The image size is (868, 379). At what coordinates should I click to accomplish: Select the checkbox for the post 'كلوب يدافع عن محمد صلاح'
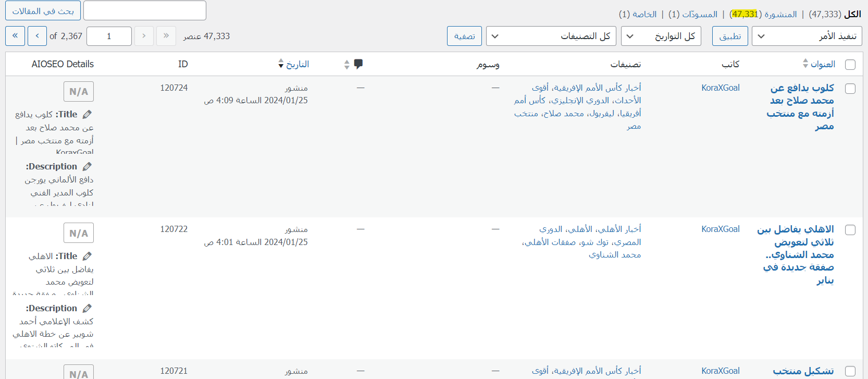[x=850, y=89]
